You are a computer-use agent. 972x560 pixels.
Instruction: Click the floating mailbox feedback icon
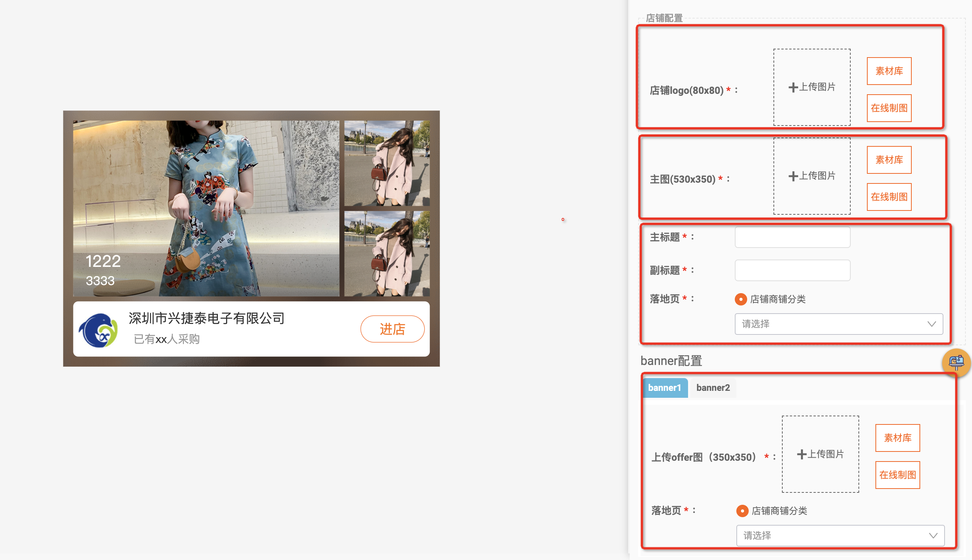[x=956, y=362]
